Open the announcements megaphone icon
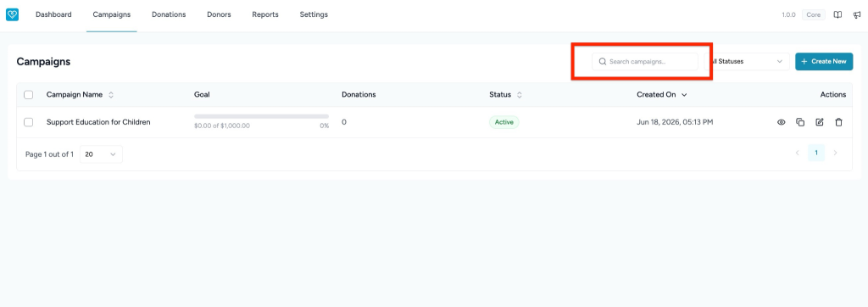 click(x=857, y=15)
